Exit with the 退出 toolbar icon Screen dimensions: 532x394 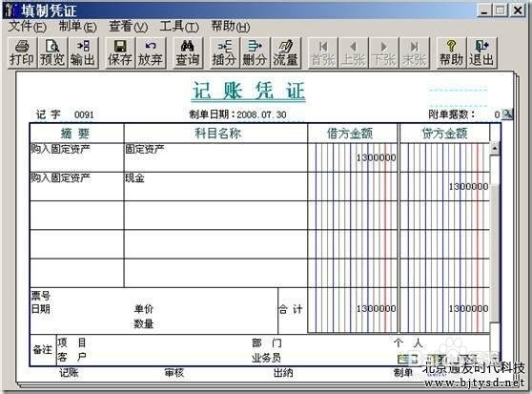(481, 53)
